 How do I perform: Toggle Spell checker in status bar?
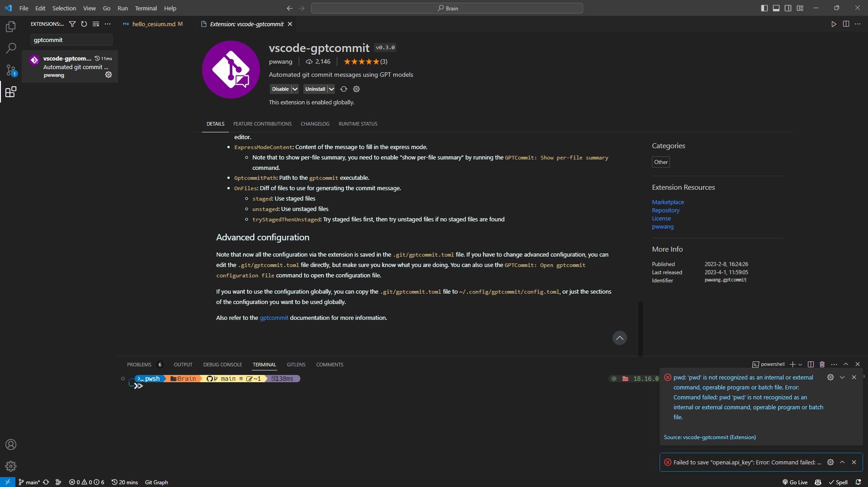(x=838, y=482)
